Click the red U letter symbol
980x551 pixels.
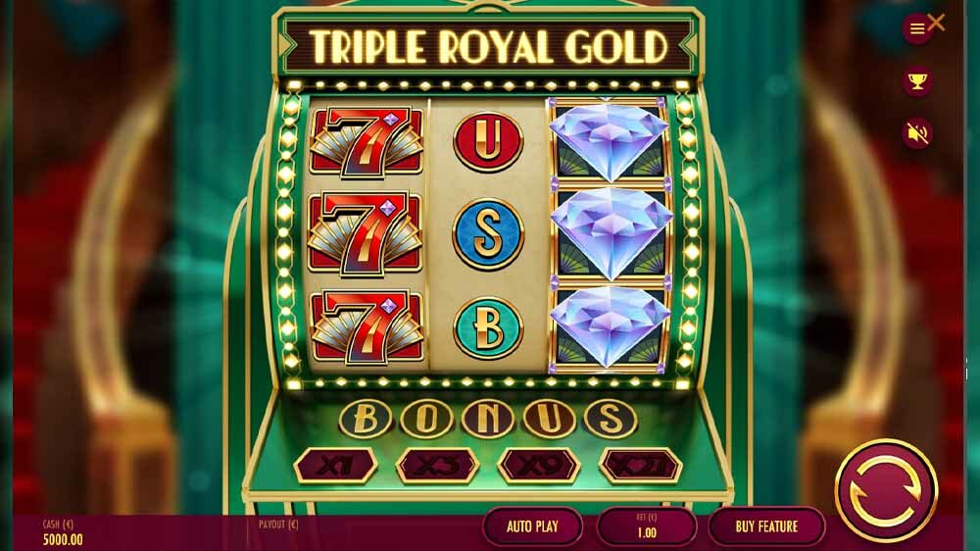487,141
